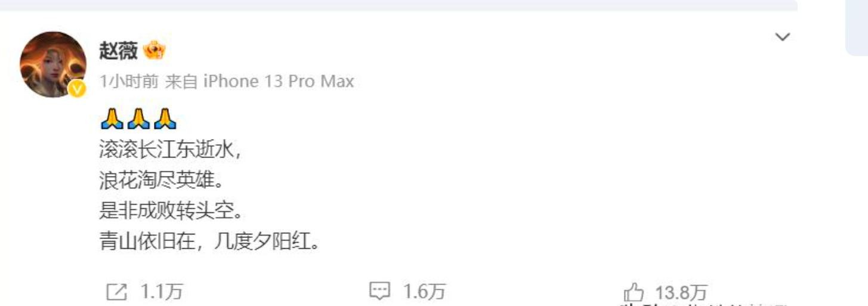
Task: Click the 1.1万 repost count
Action: [162, 292]
